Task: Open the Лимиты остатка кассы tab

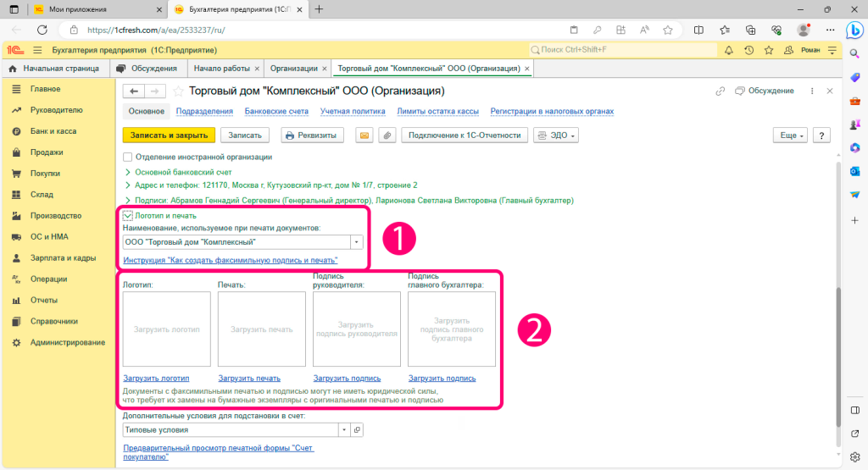Action: [x=437, y=111]
